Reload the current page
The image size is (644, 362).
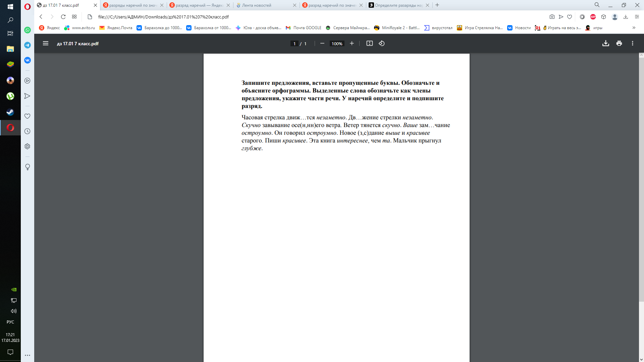click(x=63, y=17)
